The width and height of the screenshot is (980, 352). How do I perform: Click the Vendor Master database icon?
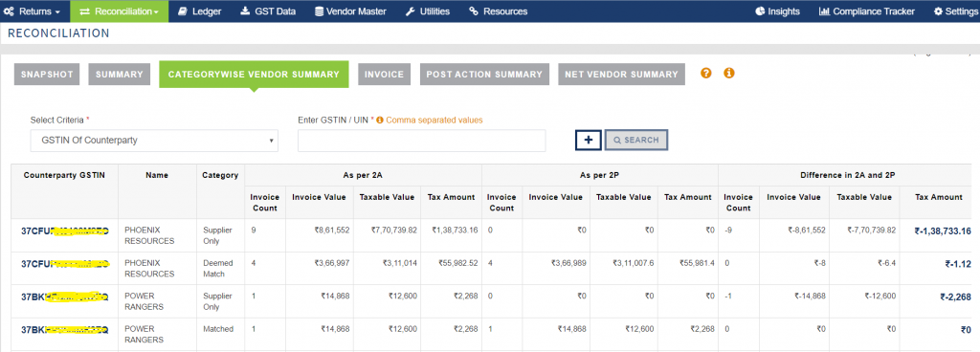[x=319, y=11]
